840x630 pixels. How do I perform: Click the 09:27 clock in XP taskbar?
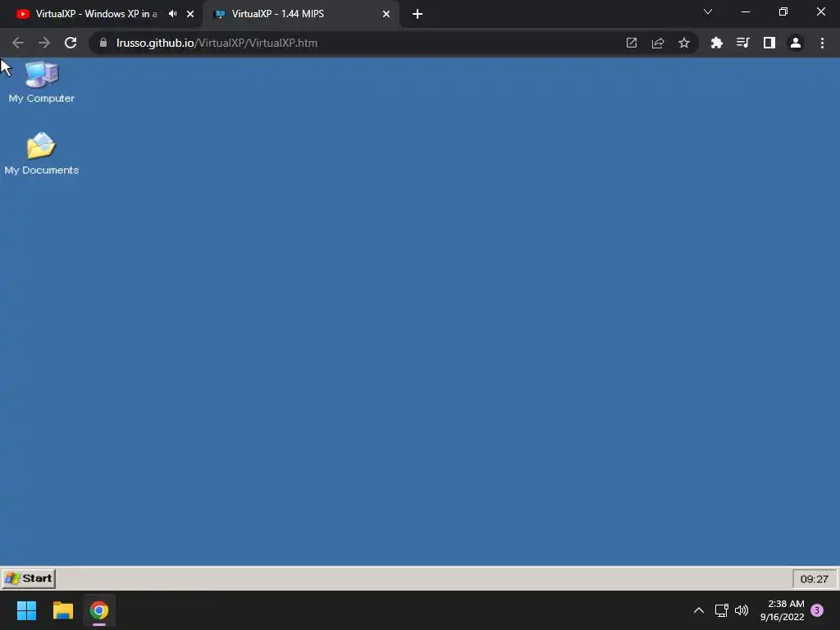point(815,578)
